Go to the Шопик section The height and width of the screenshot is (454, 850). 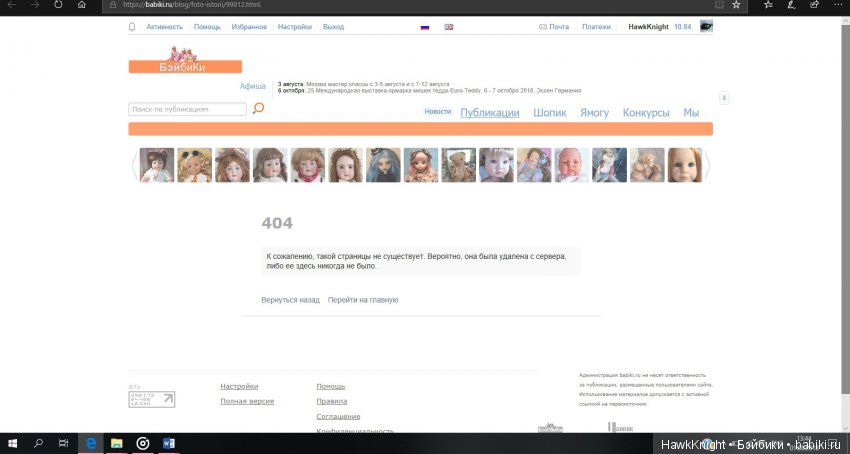pos(550,113)
